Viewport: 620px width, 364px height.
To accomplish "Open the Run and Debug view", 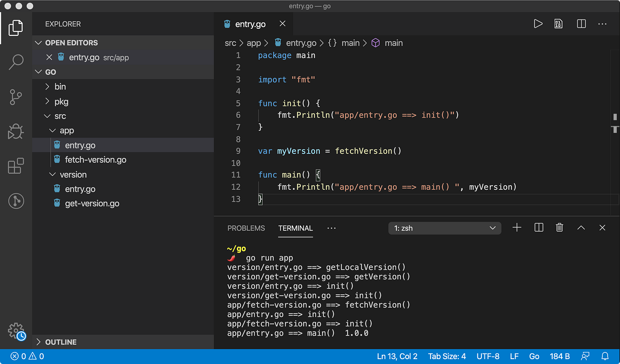I will pyautogui.click(x=16, y=131).
